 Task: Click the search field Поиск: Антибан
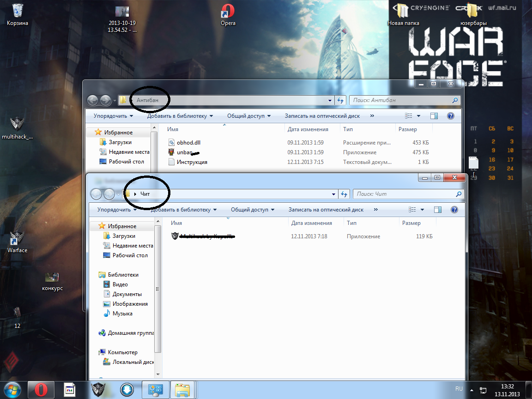[404, 100]
